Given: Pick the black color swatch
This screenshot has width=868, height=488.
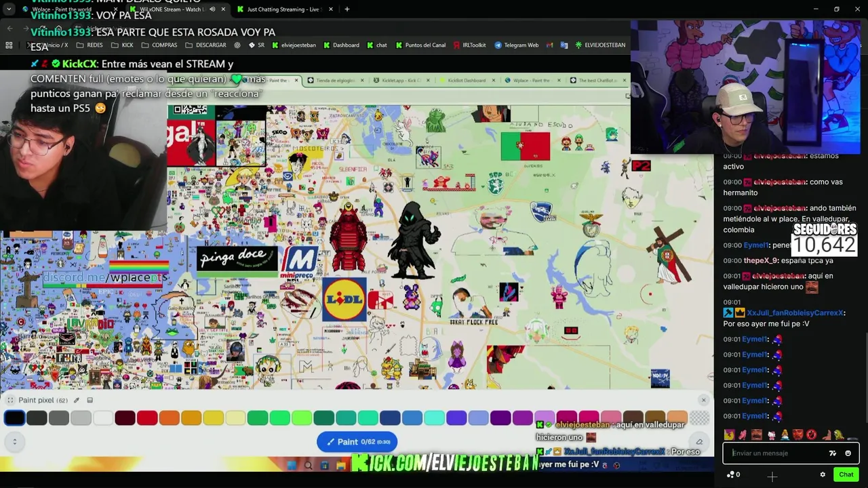Looking at the screenshot, I should click(14, 418).
